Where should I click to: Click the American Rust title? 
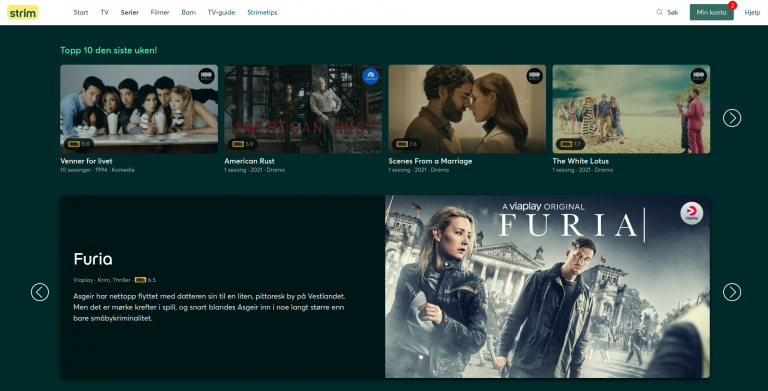pyautogui.click(x=249, y=161)
